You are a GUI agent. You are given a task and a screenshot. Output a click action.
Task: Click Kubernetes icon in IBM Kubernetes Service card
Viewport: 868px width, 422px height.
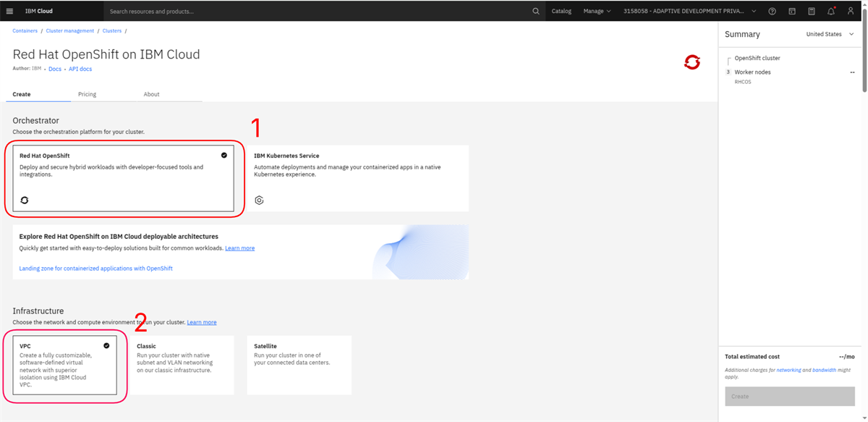(259, 201)
